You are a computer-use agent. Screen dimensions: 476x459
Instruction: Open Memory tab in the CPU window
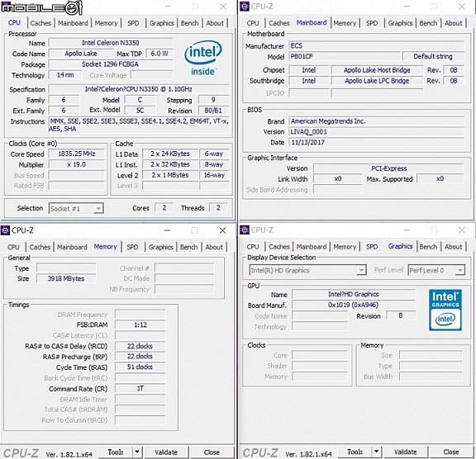pyautogui.click(x=106, y=23)
